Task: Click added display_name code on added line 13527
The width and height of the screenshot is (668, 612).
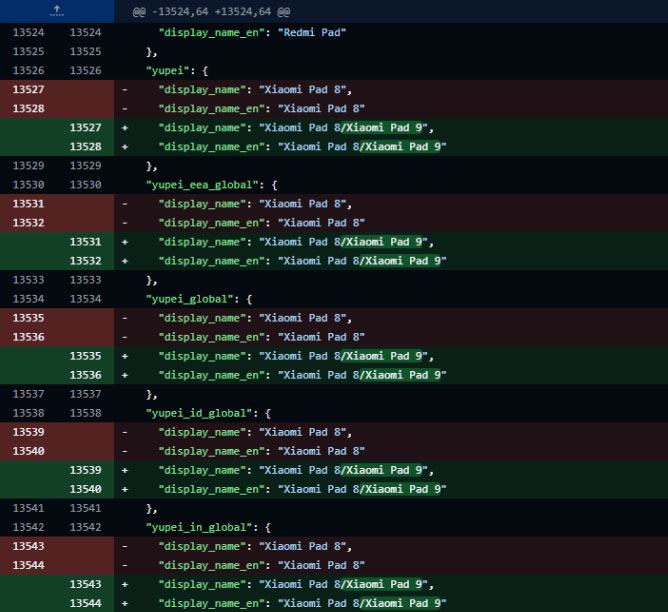Action: coord(296,127)
